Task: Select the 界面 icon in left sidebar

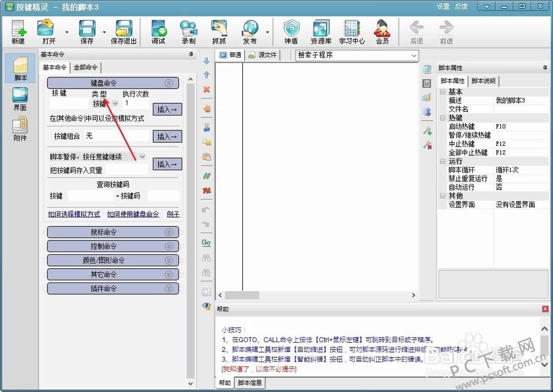Action: pos(20,98)
